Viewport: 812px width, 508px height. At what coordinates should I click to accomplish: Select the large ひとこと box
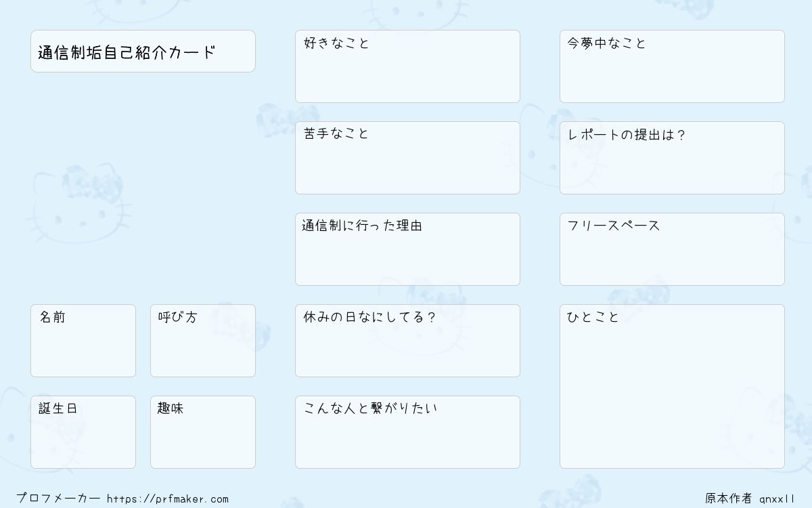click(672, 386)
